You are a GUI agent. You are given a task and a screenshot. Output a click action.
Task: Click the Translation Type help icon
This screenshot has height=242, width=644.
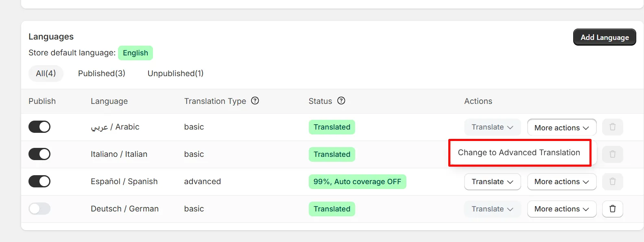pos(255,101)
